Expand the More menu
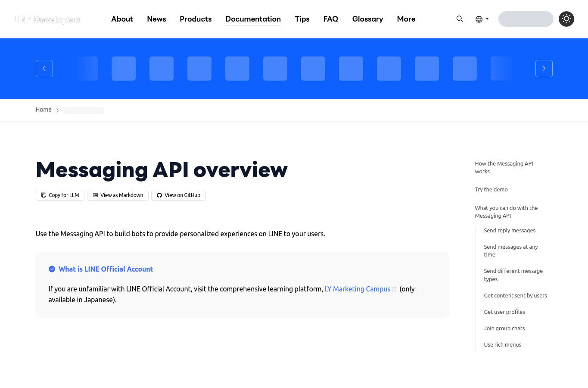This screenshot has width=588, height=388. tap(406, 19)
